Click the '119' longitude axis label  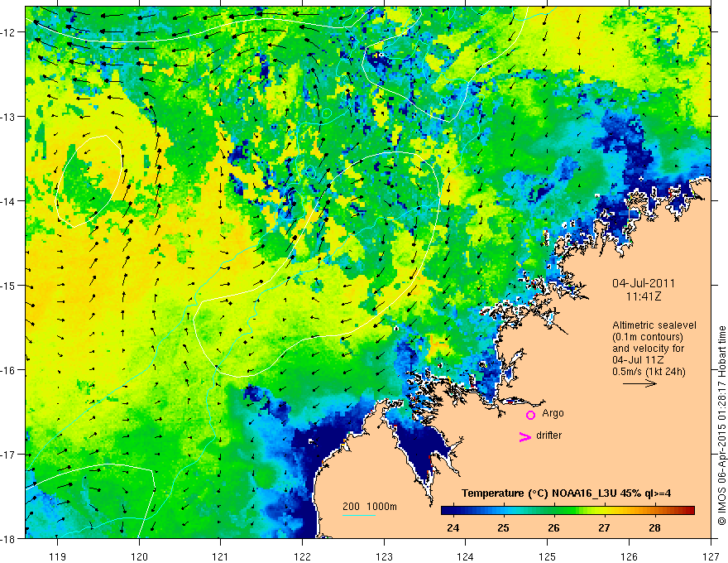click(58, 556)
